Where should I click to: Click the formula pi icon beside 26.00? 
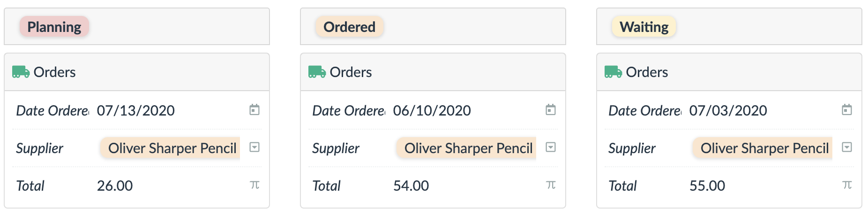pyautogui.click(x=254, y=185)
